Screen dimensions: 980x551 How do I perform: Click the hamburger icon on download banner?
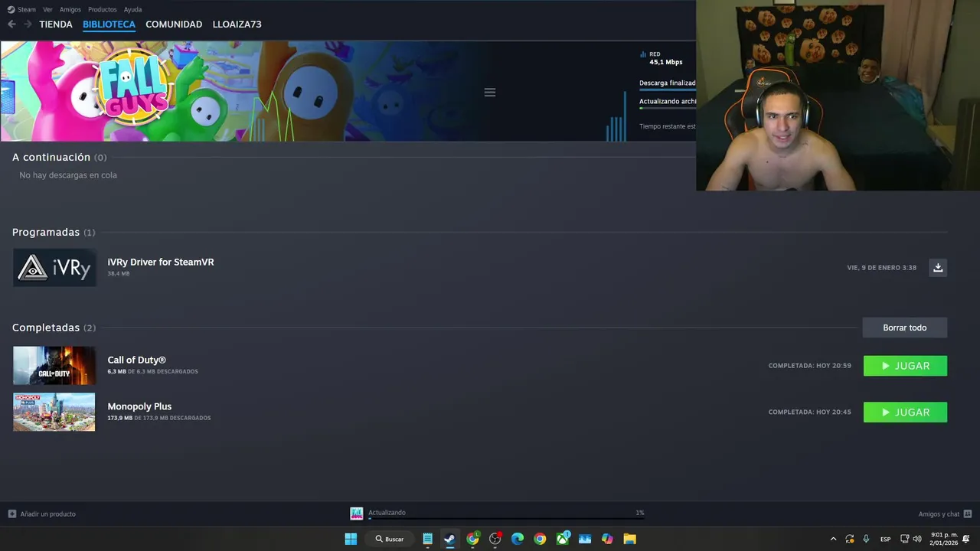490,92
